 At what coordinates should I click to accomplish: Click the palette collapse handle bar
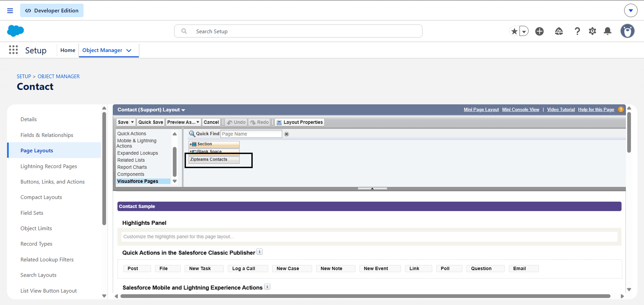coord(372,189)
